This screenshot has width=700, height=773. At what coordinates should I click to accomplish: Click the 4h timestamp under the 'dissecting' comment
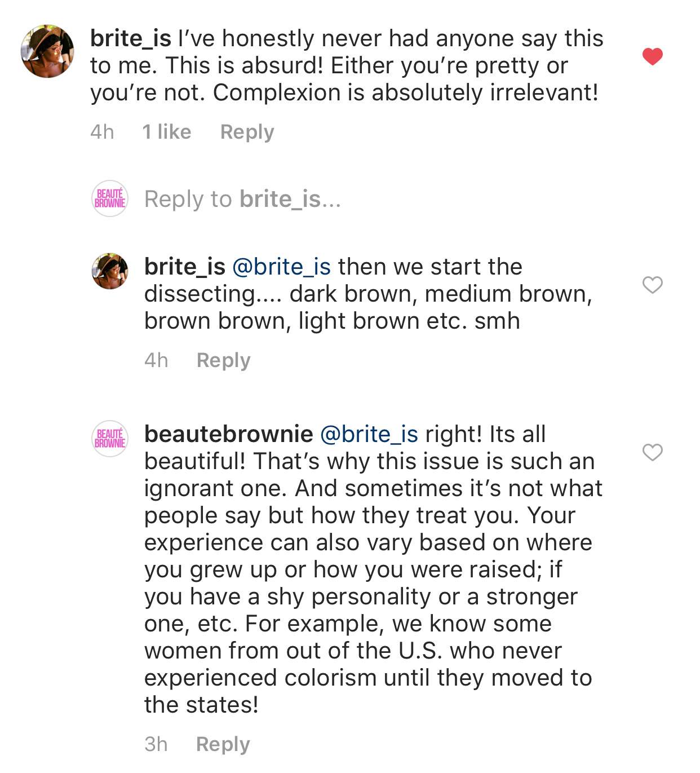tap(156, 360)
